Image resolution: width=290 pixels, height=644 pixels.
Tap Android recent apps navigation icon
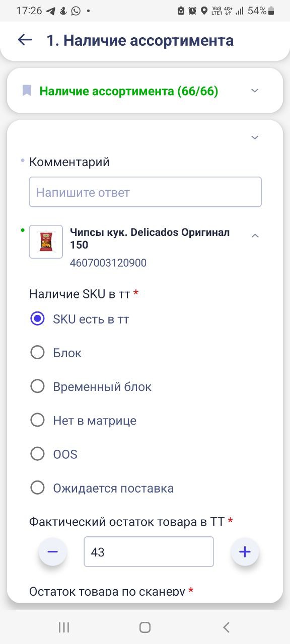tap(64, 627)
